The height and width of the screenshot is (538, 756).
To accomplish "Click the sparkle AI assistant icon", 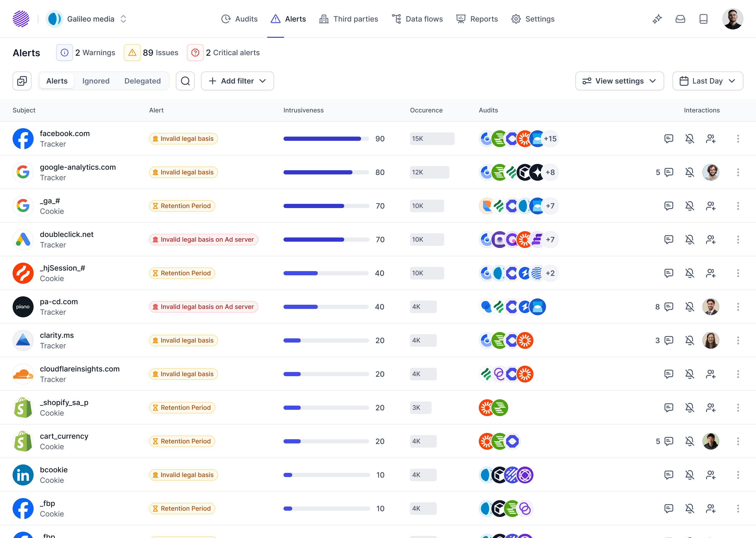I will 657,19.
